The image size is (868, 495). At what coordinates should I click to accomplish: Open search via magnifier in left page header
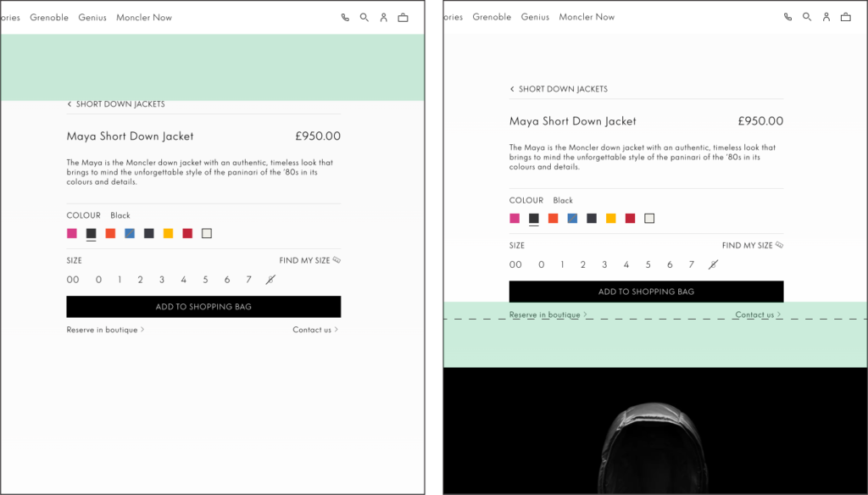364,17
